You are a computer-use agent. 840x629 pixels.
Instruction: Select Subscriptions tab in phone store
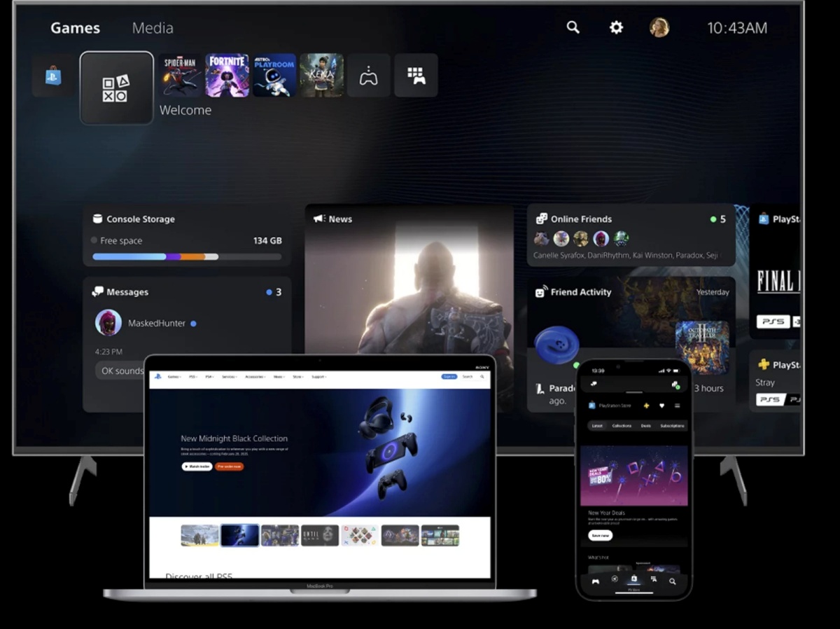pos(672,426)
